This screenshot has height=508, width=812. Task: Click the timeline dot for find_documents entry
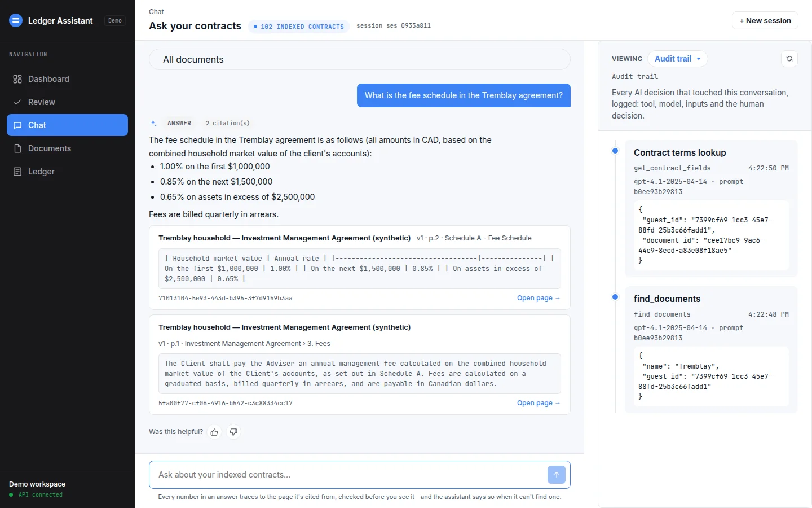[615, 297]
